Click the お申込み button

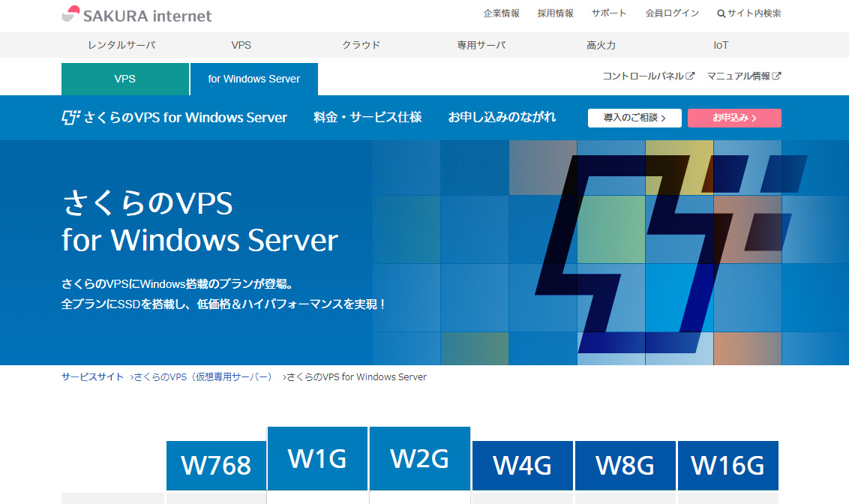click(x=734, y=118)
